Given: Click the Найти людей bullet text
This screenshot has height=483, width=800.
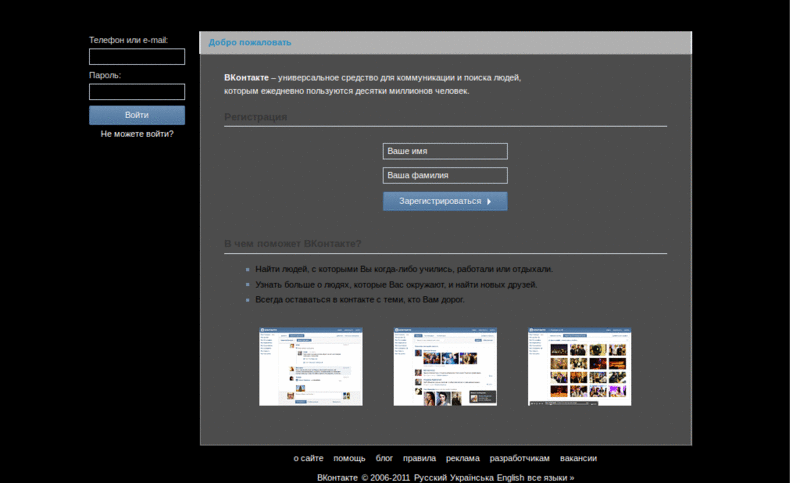Looking at the screenshot, I should pyautogui.click(x=404, y=269).
